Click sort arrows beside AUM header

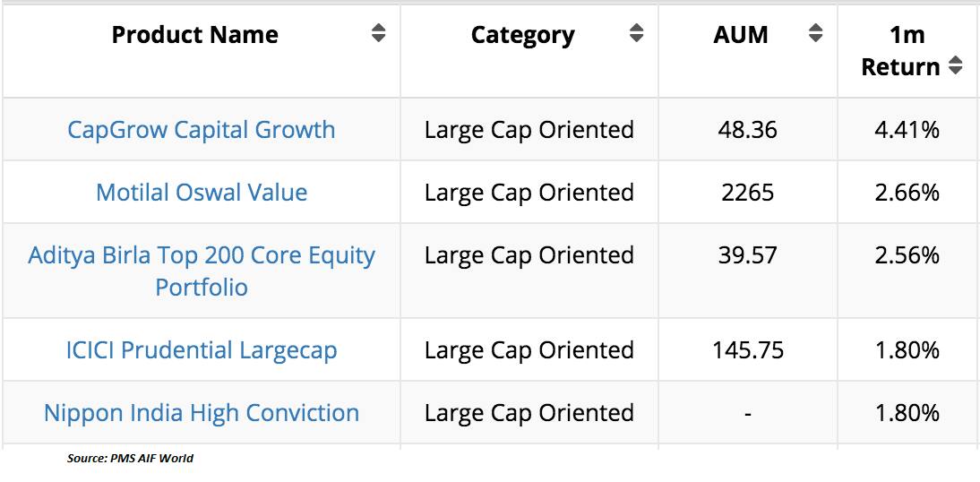815,34
